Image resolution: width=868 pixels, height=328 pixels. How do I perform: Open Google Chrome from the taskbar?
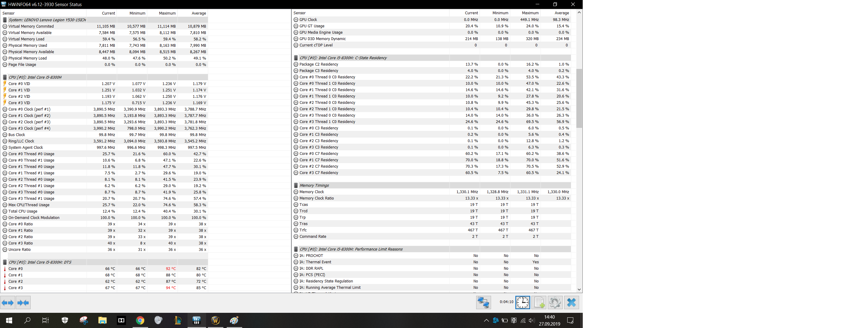tap(140, 320)
